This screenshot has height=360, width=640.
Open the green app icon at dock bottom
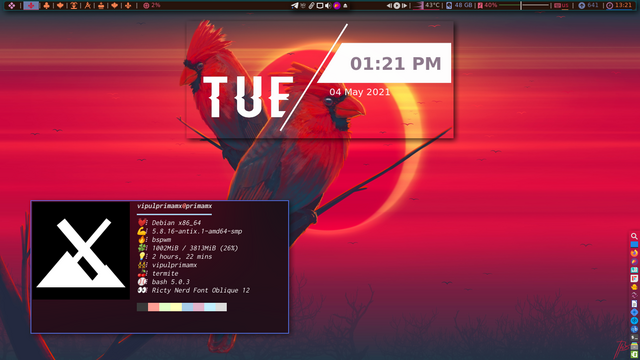[634, 354]
